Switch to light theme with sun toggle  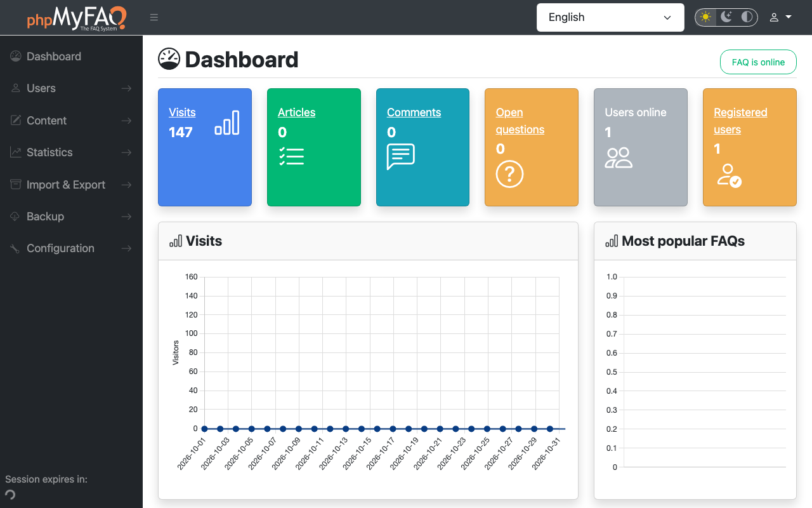[x=706, y=17]
